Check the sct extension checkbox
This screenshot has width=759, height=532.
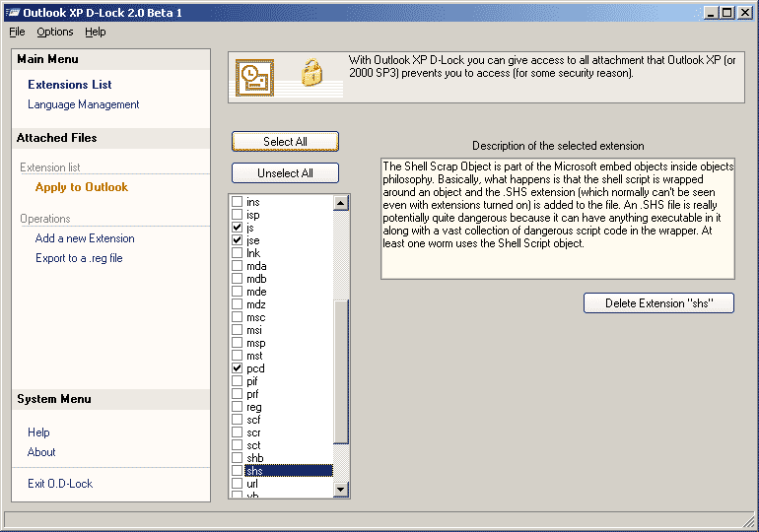[x=237, y=445]
